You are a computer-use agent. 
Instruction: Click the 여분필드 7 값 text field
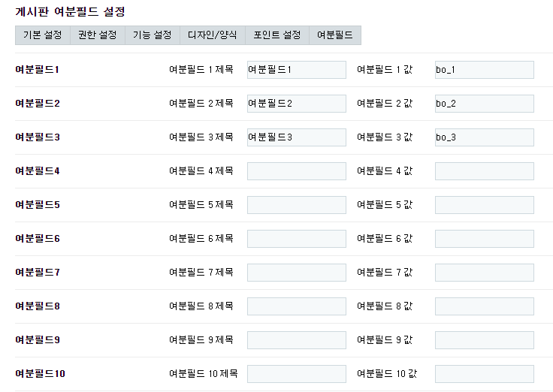(x=484, y=273)
